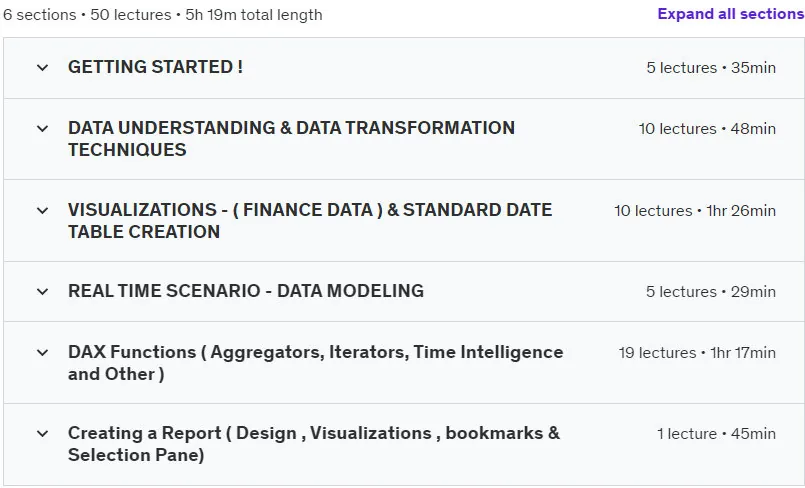This screenshot has width=805, height=488.
Task: Expand chevron beside DAX Functions section
Action: (43, 353)
